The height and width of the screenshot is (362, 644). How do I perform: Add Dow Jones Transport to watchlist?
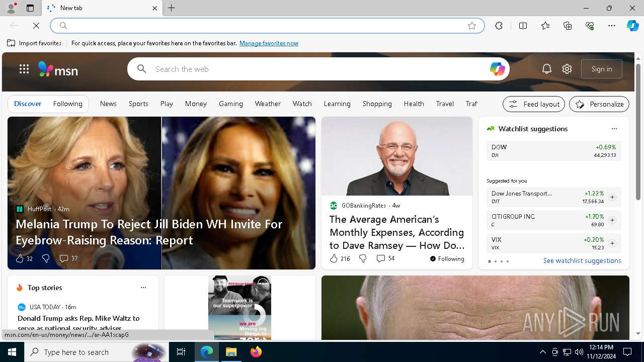(612, 197)
